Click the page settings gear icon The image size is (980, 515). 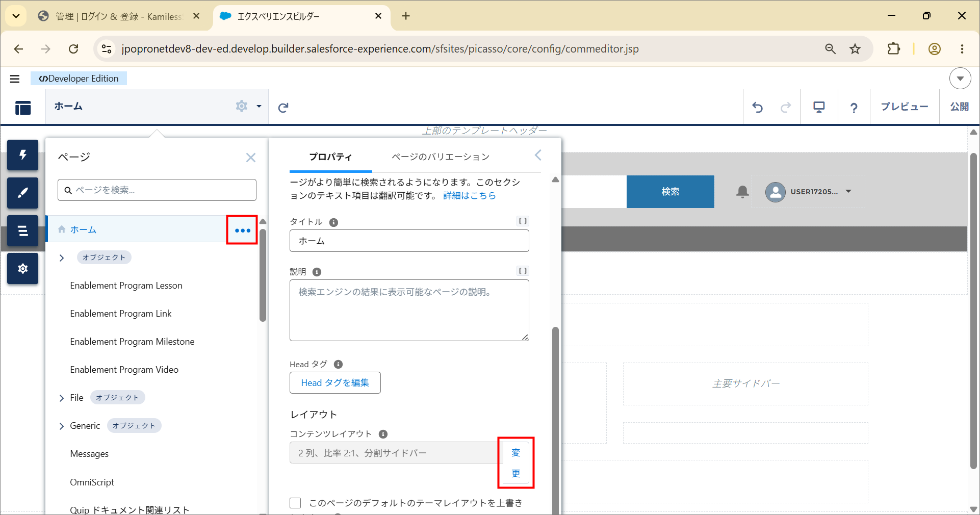(242, 106)
